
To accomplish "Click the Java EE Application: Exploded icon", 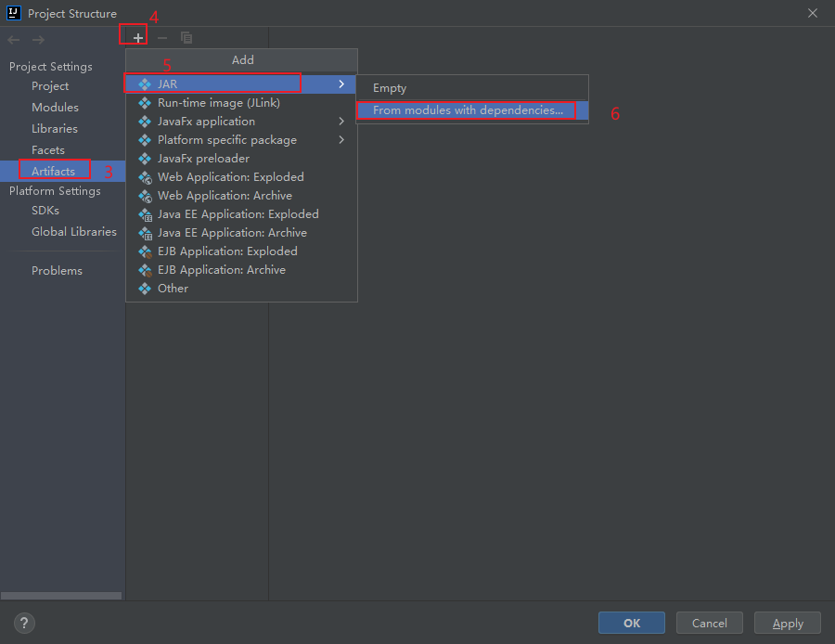I will tap(146, 214).
